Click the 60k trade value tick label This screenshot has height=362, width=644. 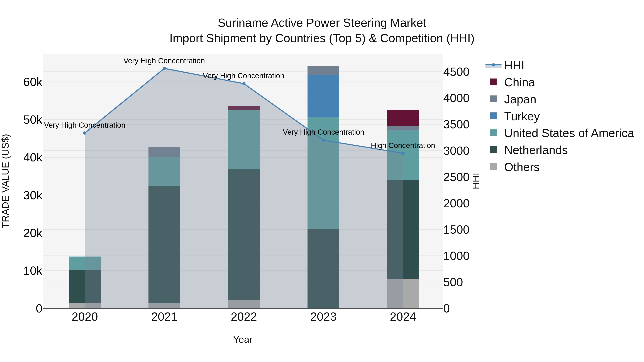(33, 82)
